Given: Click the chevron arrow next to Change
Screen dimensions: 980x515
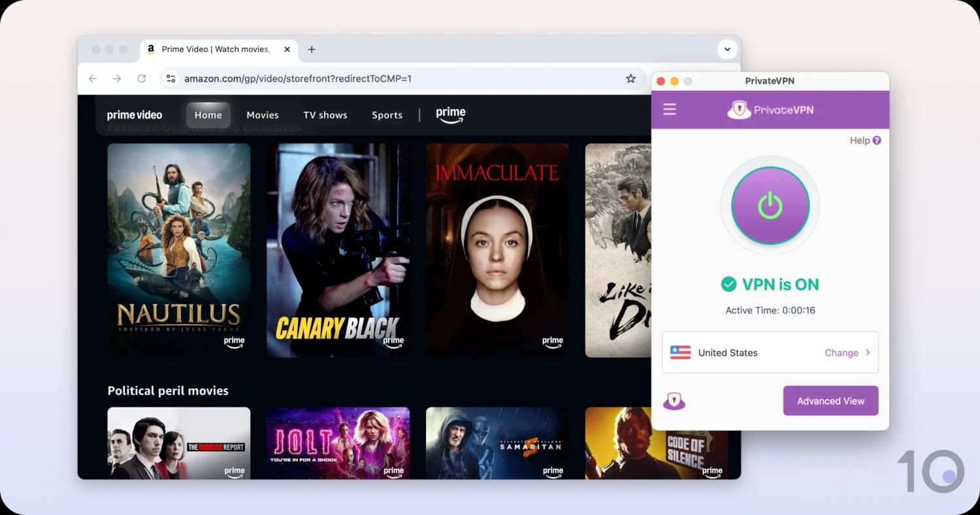Looking at the screenshot, I should coord(868,352).
